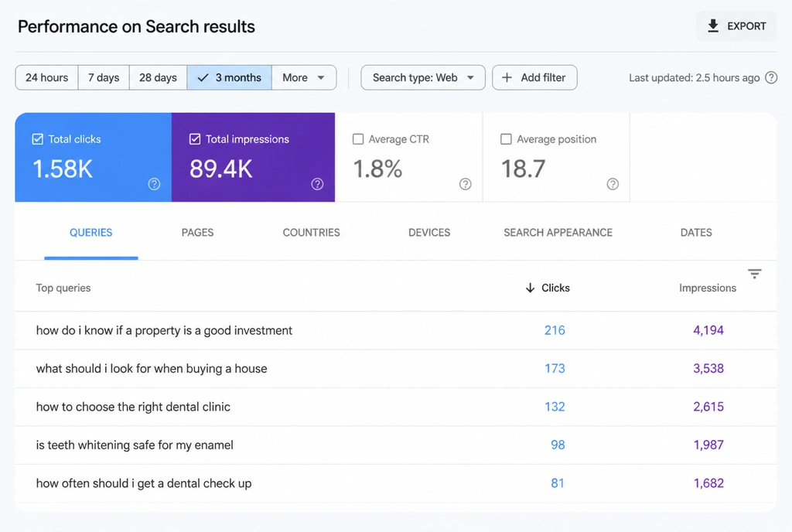
Task: Switch to the Pages tab
Action: coord(197,233)
